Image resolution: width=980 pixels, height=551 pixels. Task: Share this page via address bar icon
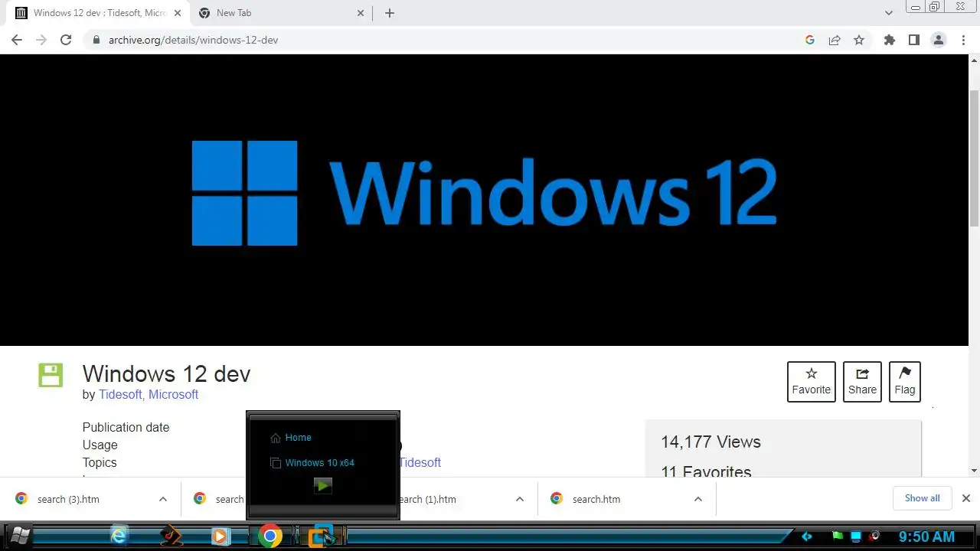835,40
